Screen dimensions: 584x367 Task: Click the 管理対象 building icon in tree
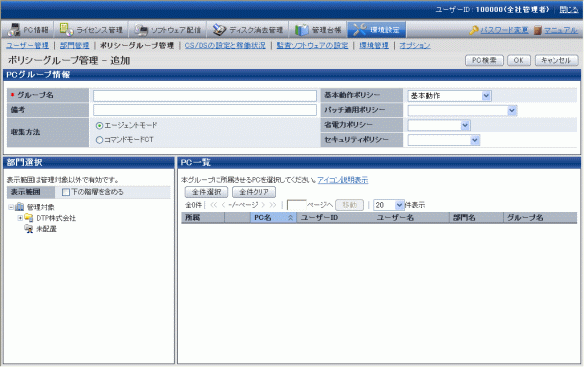click(20, 207)
